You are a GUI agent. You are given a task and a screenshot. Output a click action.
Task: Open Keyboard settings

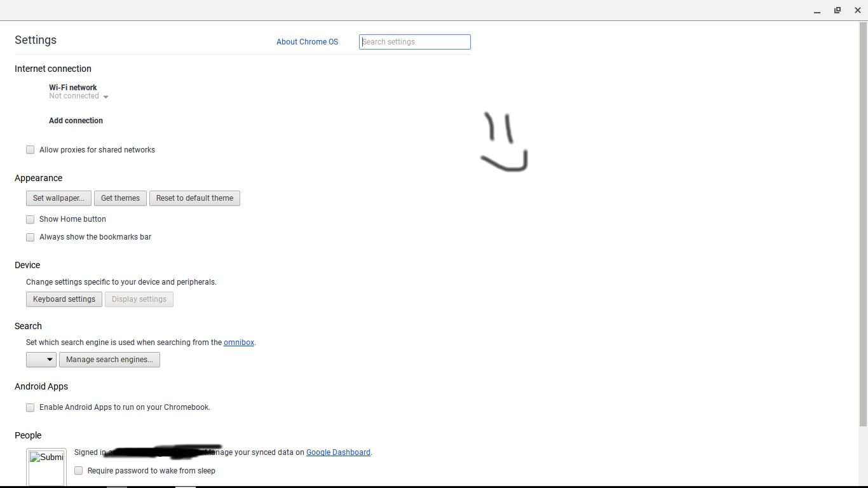64,299
